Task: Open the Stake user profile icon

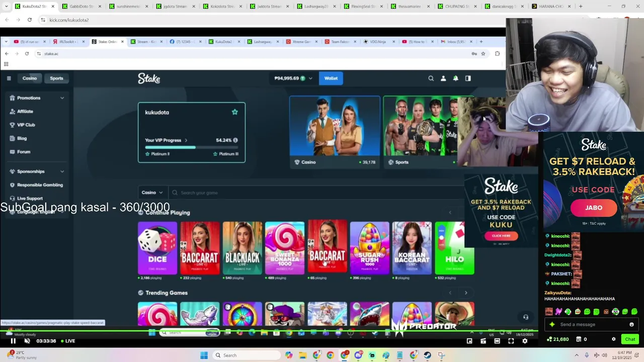Action: [443, 78]
